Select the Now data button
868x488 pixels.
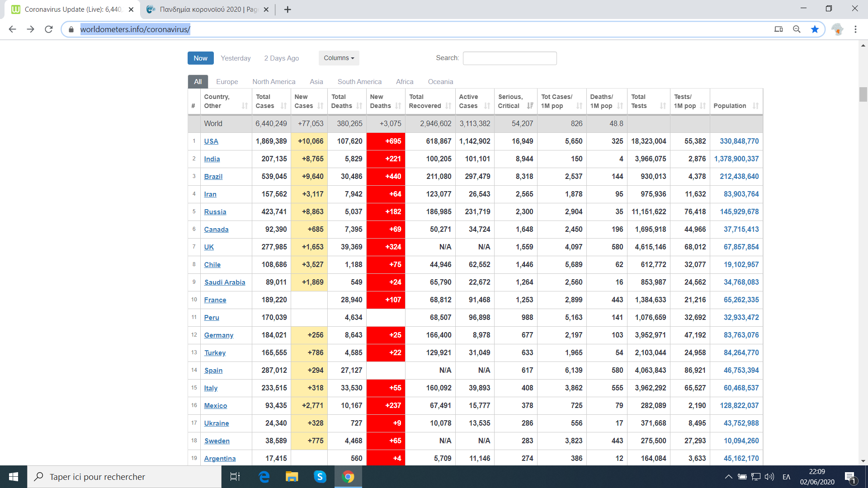pyautogui.click(x=201, y=58)
